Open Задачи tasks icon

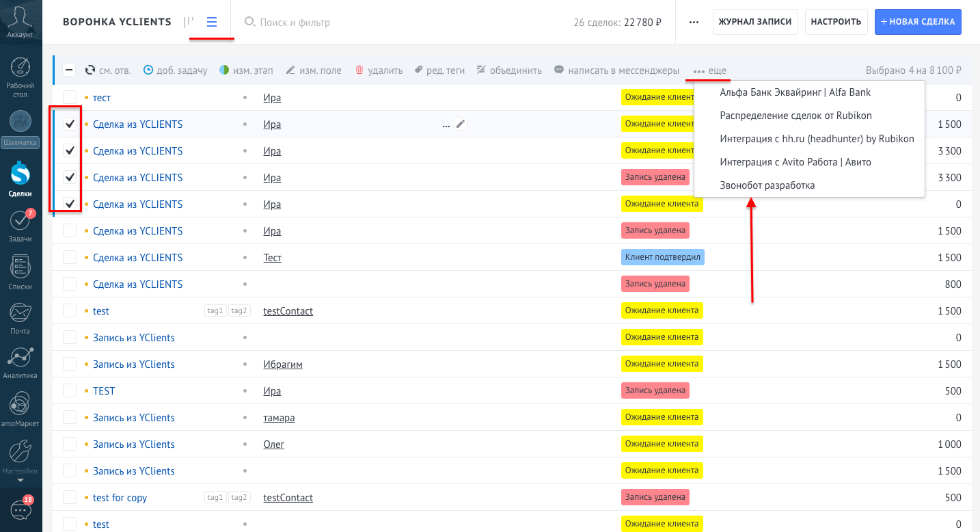click(x=21, y=222)
